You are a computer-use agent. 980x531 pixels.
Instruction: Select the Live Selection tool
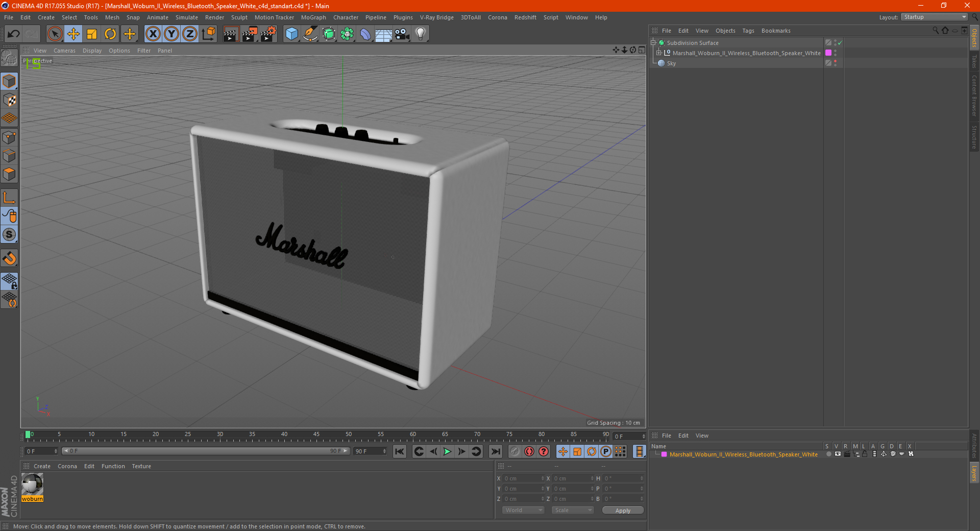[55, 34]
